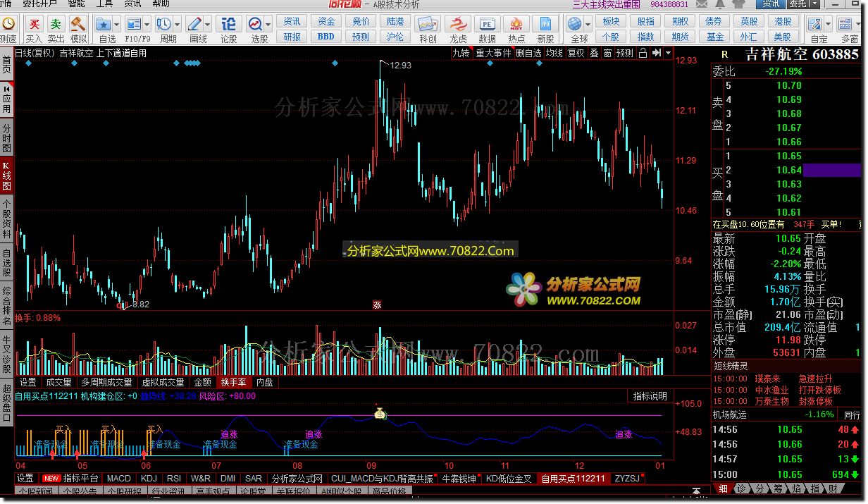Open the 龙虎 dragon-tiger list icon
The width and height of the screenshot is (868, 504).
(458, 25)
